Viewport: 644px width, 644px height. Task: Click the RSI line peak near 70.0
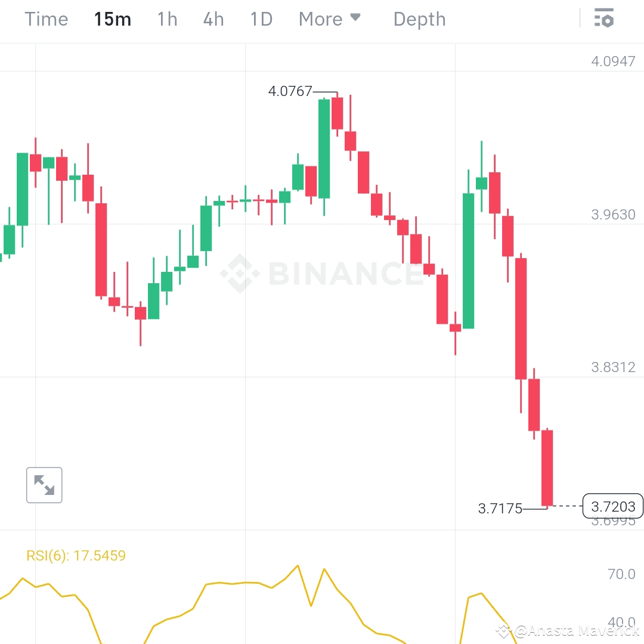pos(296,565)
